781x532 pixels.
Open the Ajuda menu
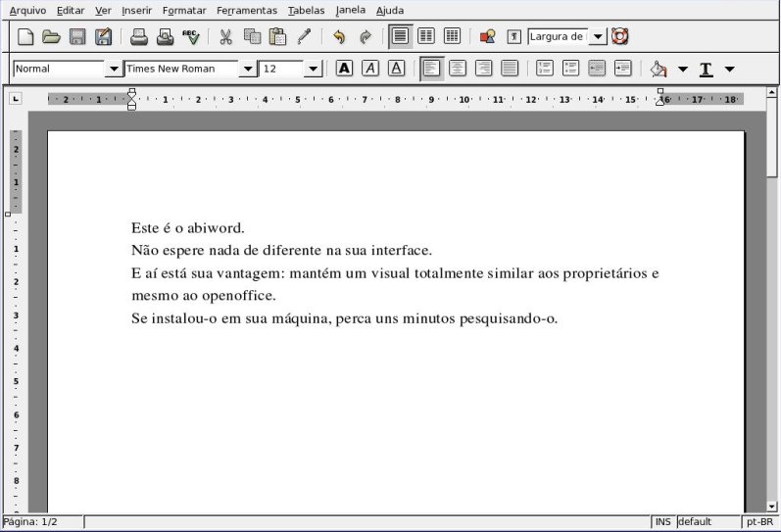(389, 10)
